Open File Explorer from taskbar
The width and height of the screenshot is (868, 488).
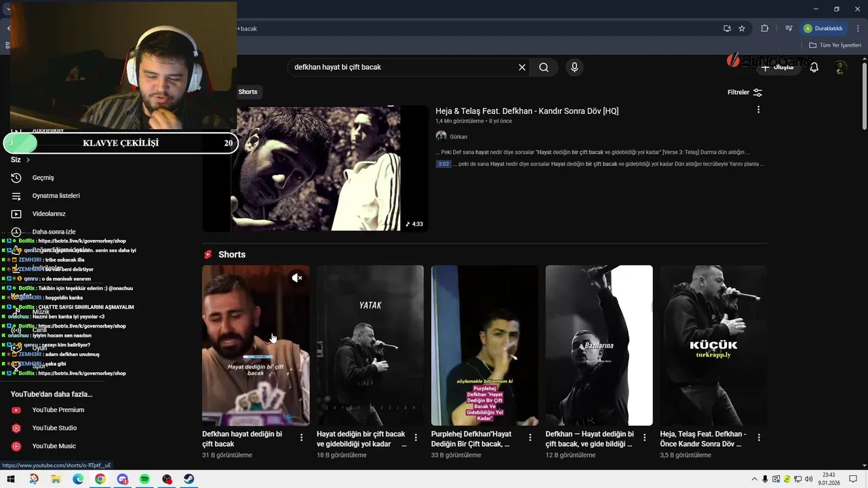click(x=56, y=479)
